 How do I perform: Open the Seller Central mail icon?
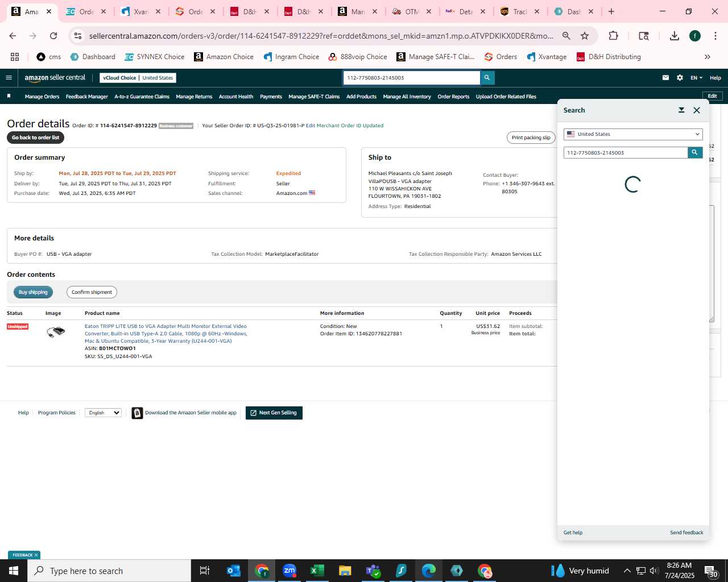click(665, 78)
